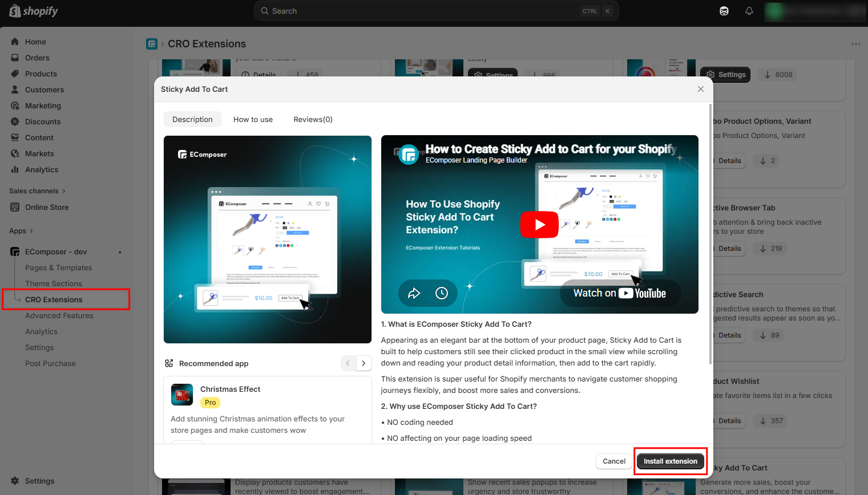
Task: Click the Watch later clock icon
Action: pos(442,293)
